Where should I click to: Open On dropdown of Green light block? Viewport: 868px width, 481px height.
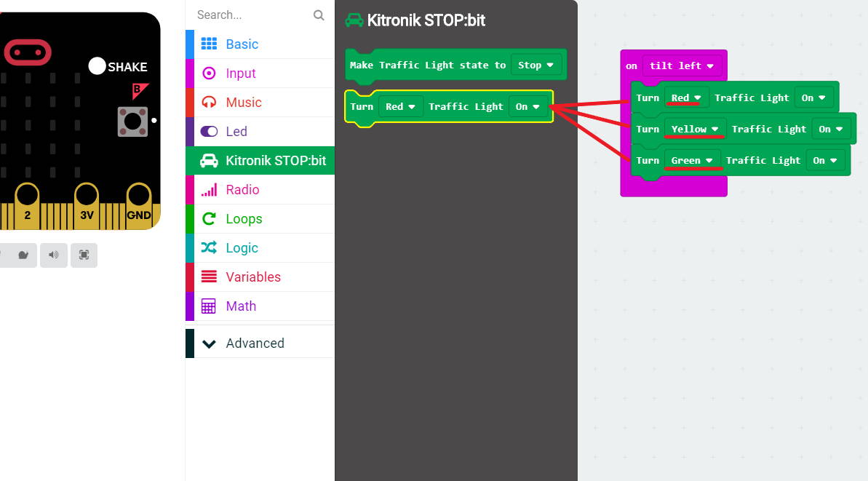click(x=825, y=161)
